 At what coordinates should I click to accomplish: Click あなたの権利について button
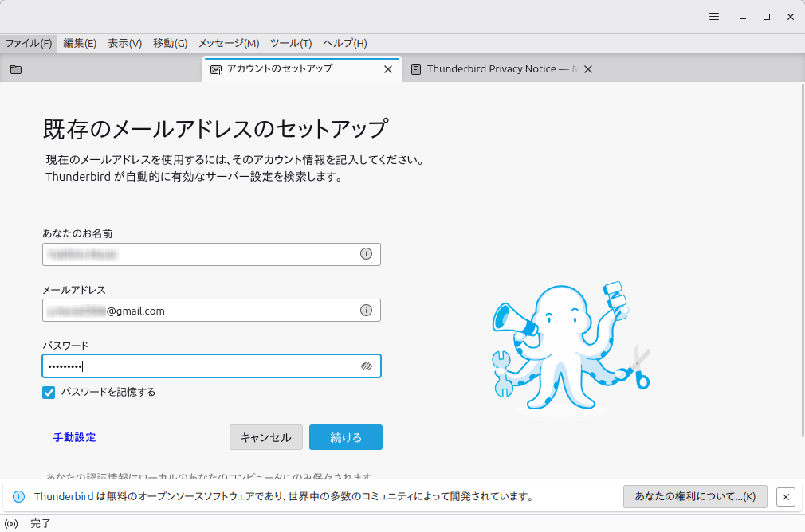click(694, 496)
